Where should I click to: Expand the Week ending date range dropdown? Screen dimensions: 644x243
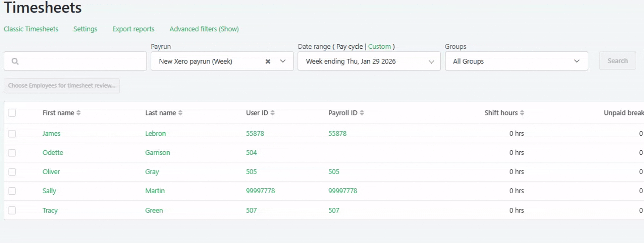[369, 61]
